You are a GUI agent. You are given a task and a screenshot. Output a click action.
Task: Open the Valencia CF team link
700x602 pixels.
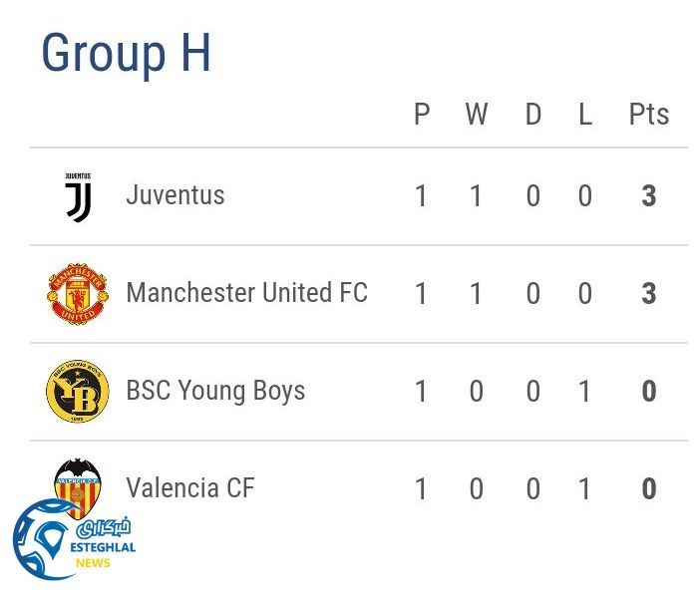coord(190,488)
